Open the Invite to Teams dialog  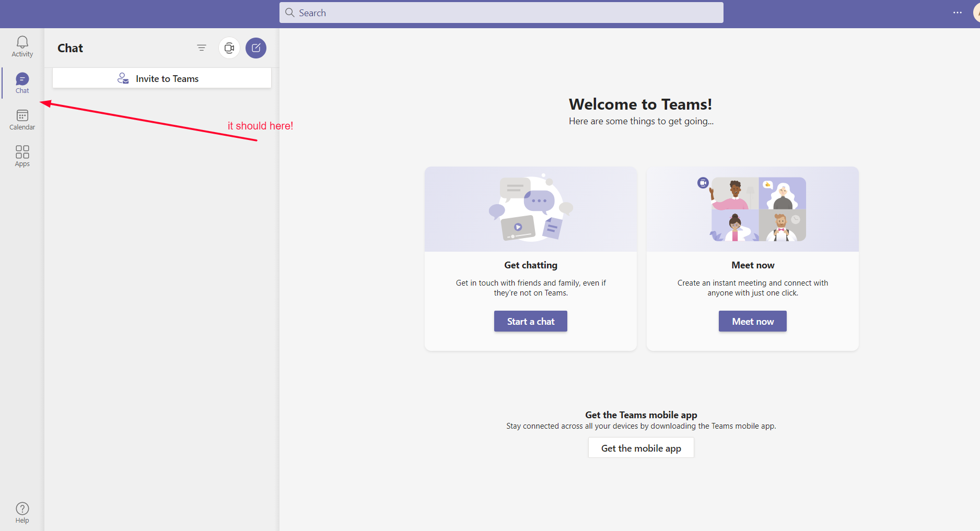161,78
